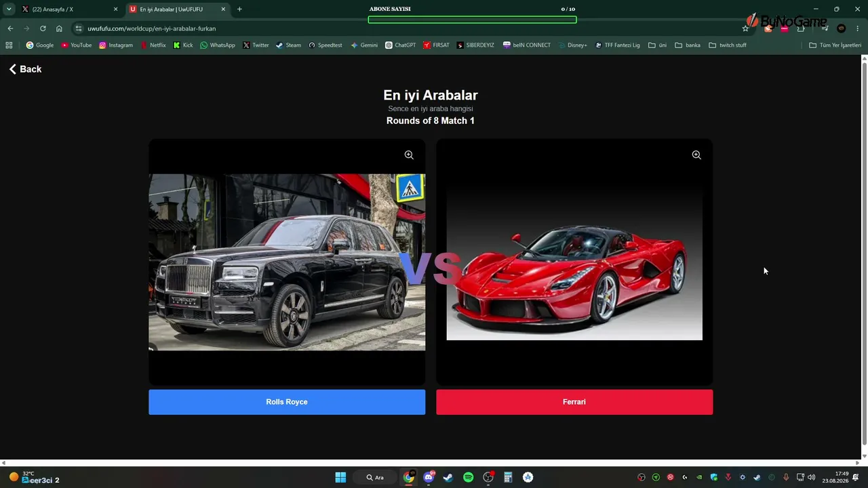Bookmark this page with the star
Image resolution: width=868 pixels, height=488 pixels.
(x=745, y=28)
